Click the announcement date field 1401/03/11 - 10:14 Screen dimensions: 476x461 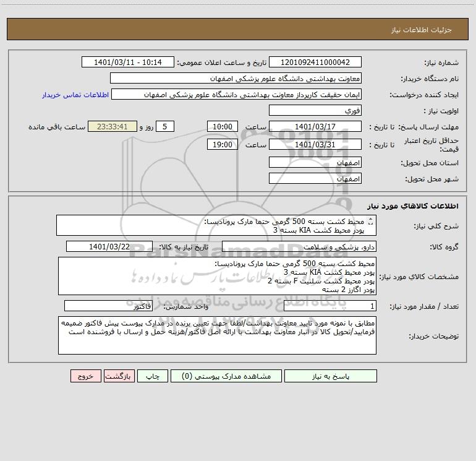(128, 62)
